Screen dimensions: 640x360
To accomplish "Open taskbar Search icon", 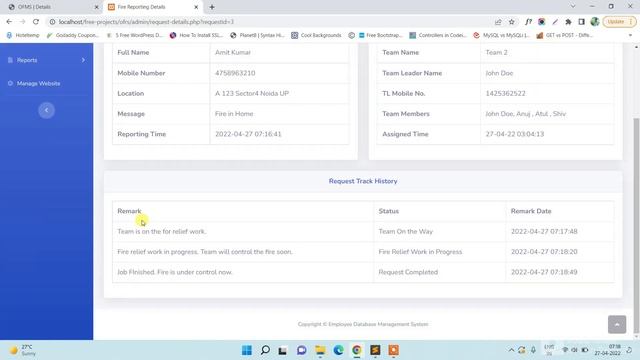I will click(265, 350).
